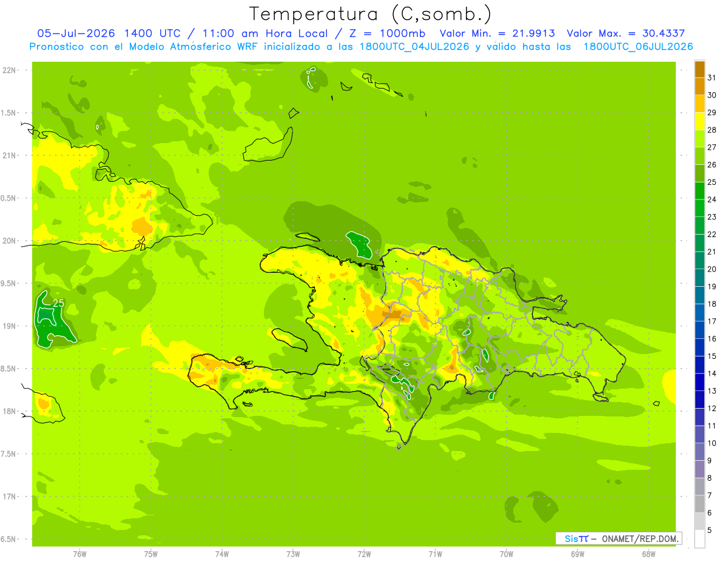Click the '25' contour label on map
Viewport: 728px width, 562px height.
pos(59,303)
